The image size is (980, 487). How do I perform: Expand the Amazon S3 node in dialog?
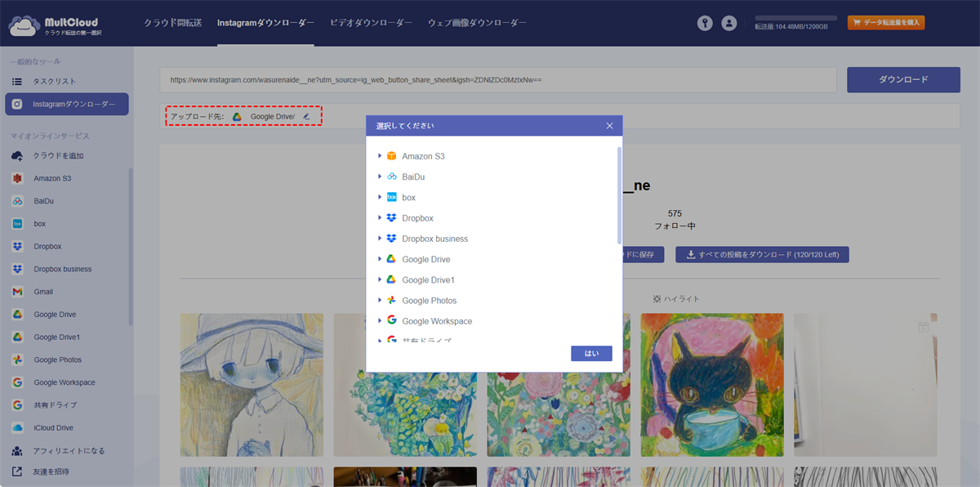coord(380,156)
